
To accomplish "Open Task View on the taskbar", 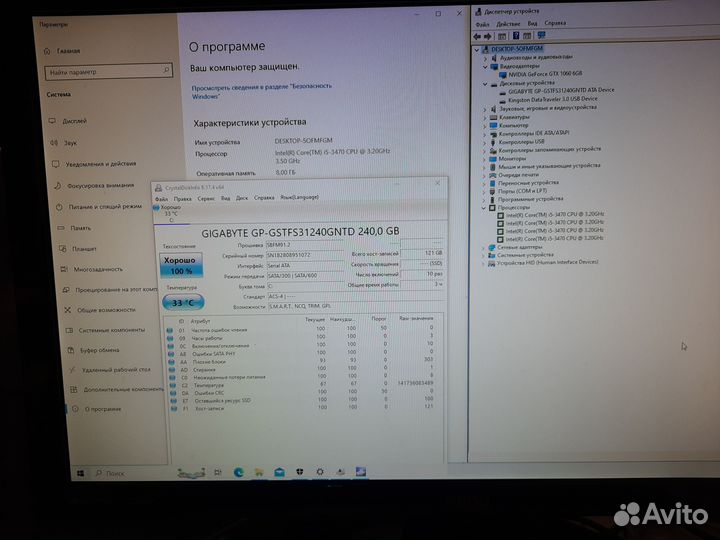I will coord(218,472).
